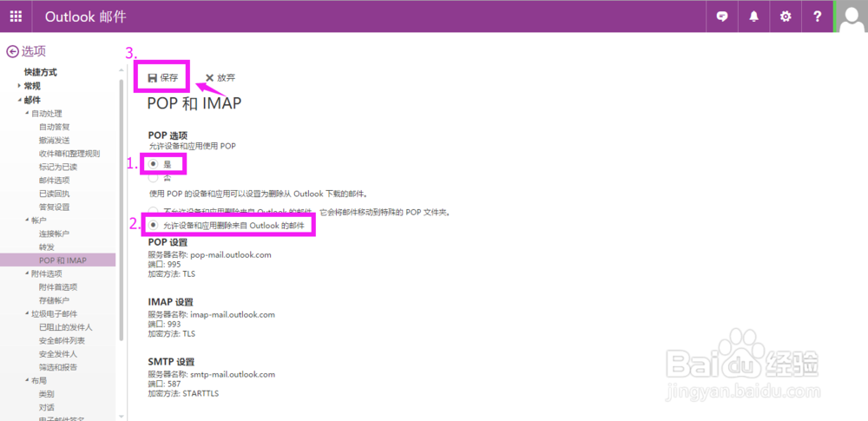
Task: Open 已读回执 settings
Action: [54, 194]
